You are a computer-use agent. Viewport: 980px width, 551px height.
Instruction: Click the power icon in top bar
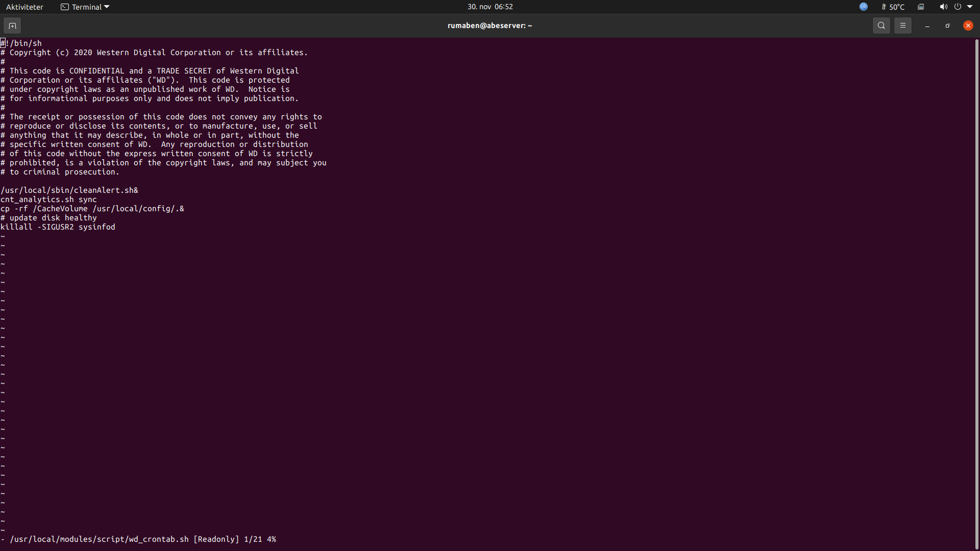point(958,7)
